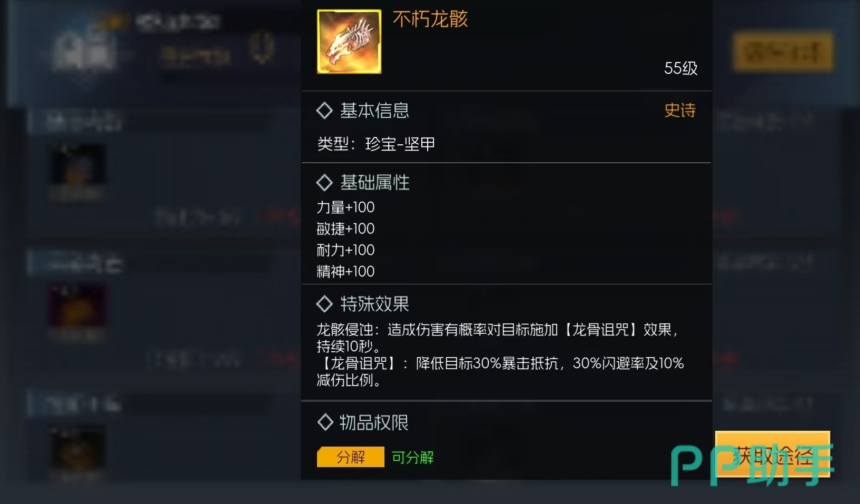Click the 不朽龙骸 item icon
Viewport: 860px width, 504px height.
349,42
